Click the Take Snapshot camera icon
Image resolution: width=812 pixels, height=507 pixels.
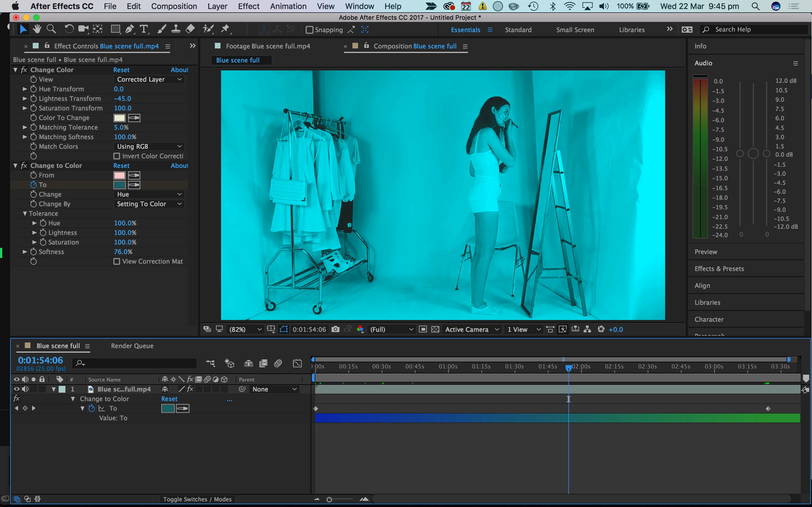(x=335, y=329)
